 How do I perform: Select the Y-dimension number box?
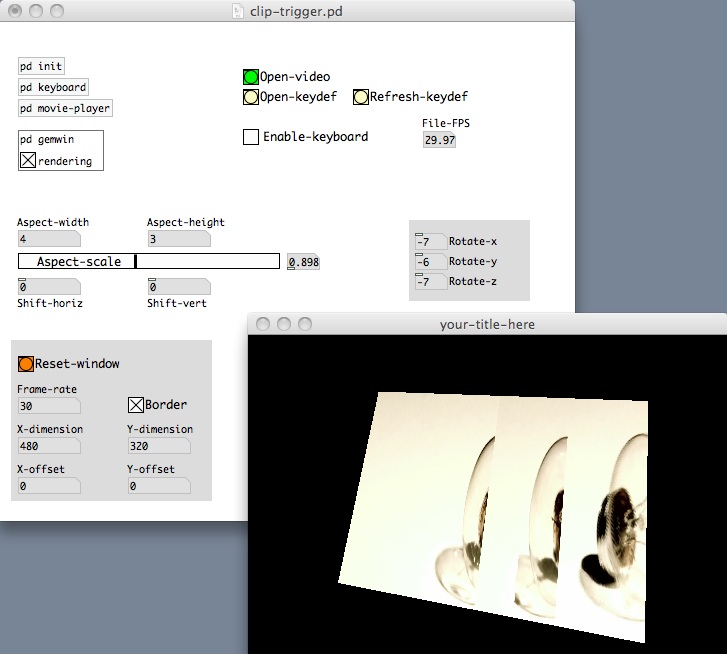coord(159,446)
